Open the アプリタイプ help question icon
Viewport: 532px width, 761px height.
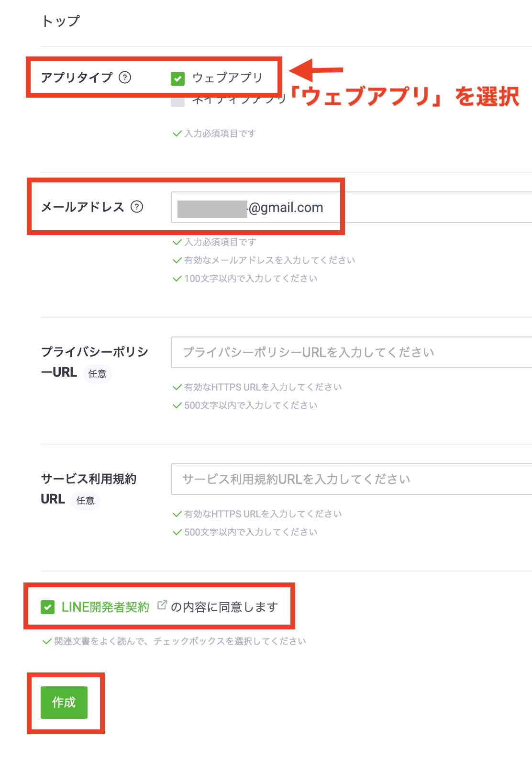click(125, 78)
